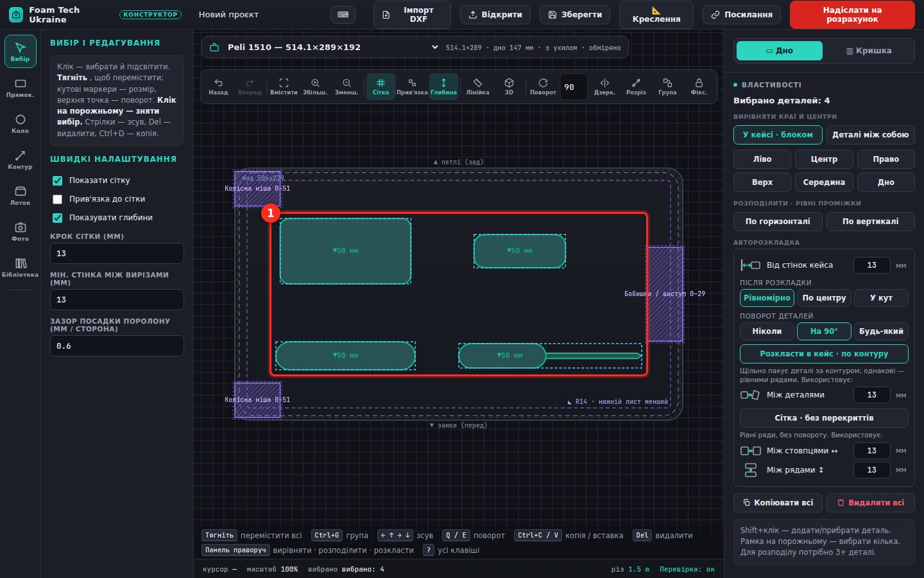
Task: Edit the rotation angle field showing 90
Action: 574,87
